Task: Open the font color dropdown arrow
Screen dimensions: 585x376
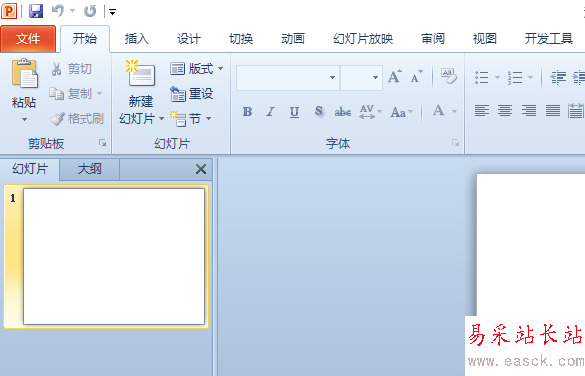Action: coord(454,111)
